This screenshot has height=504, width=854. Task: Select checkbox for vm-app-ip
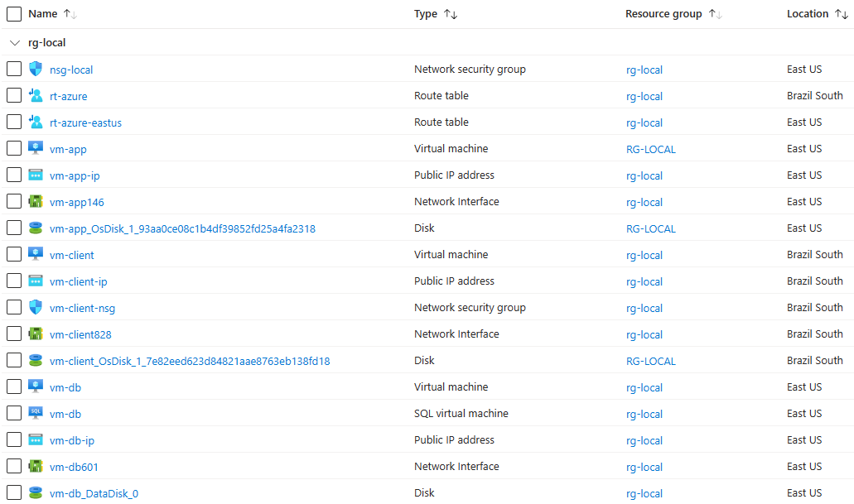pyautogui.click(x=14, y=175)
